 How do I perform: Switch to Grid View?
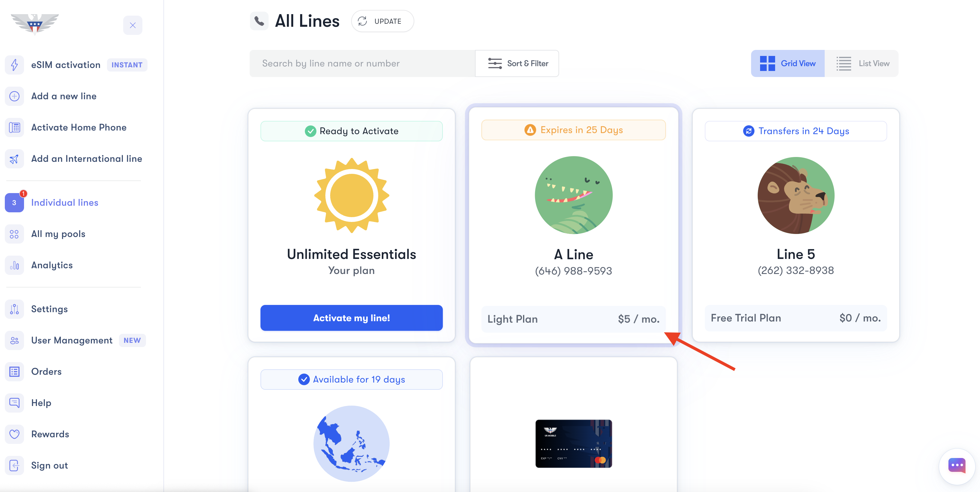click(787, 63)
